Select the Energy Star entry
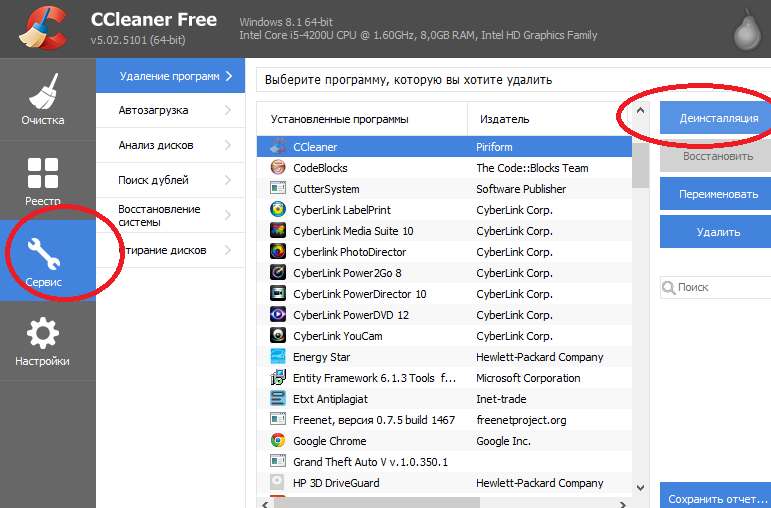Screen dimensions: 771x508 [444, 357]
